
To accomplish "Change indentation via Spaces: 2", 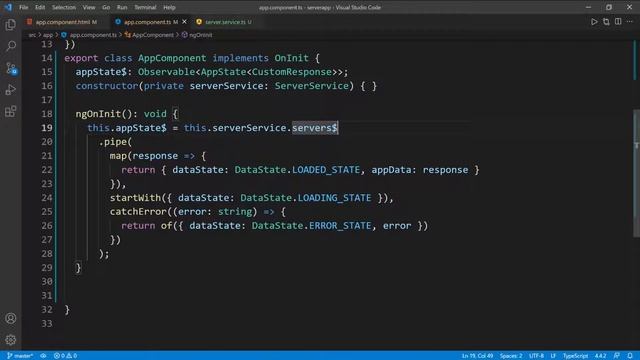I will coord(511,356).
